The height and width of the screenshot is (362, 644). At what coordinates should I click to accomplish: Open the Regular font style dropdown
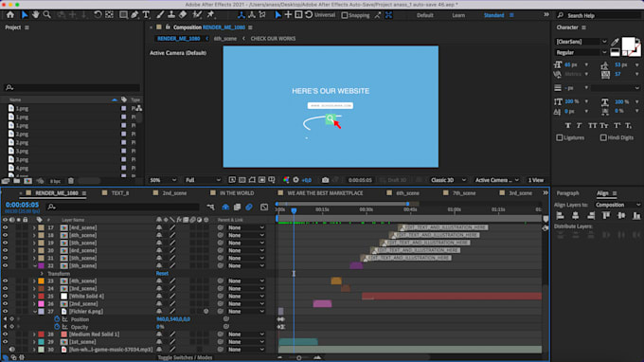(581, 53)
